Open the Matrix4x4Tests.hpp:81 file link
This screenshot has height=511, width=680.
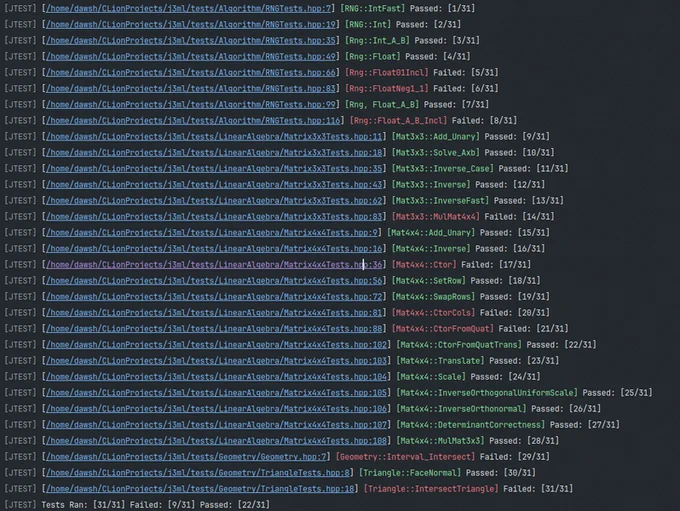(215, 313)
